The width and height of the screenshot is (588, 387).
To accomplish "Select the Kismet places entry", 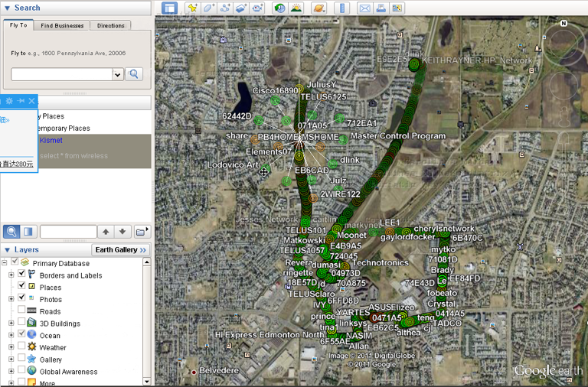I will click(x=51, y=141).
